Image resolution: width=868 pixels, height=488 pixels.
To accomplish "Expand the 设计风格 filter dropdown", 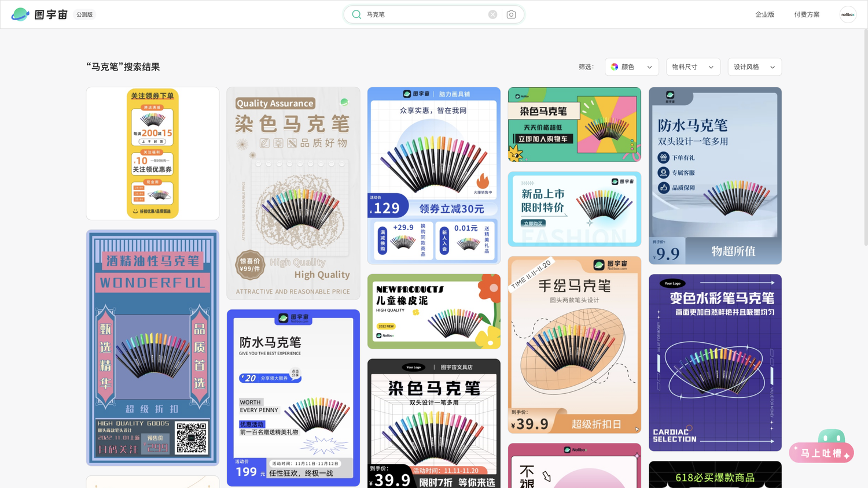I will (755, 67).
